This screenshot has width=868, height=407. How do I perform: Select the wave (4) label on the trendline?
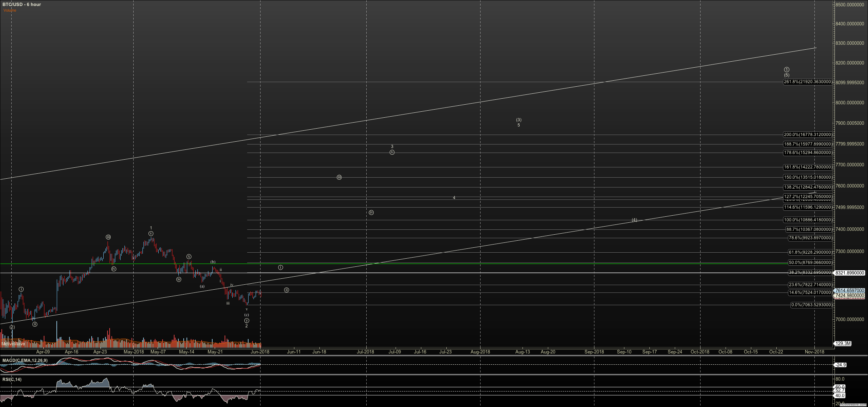coord(634,220)
